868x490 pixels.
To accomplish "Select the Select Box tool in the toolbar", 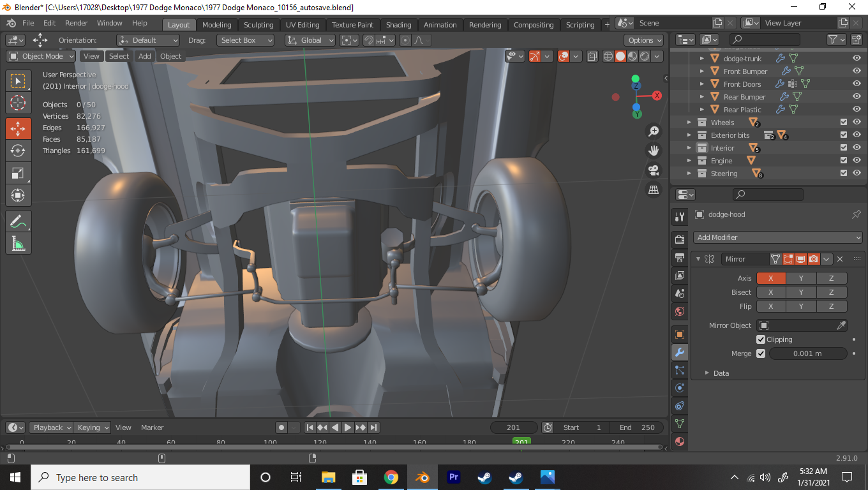I will [x=18, y=80].
